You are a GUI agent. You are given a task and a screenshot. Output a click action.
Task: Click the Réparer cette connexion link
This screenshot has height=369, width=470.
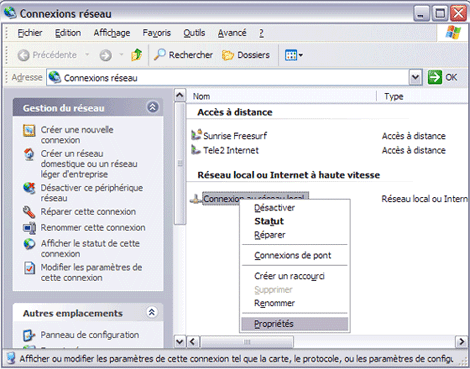click(88, 212)
